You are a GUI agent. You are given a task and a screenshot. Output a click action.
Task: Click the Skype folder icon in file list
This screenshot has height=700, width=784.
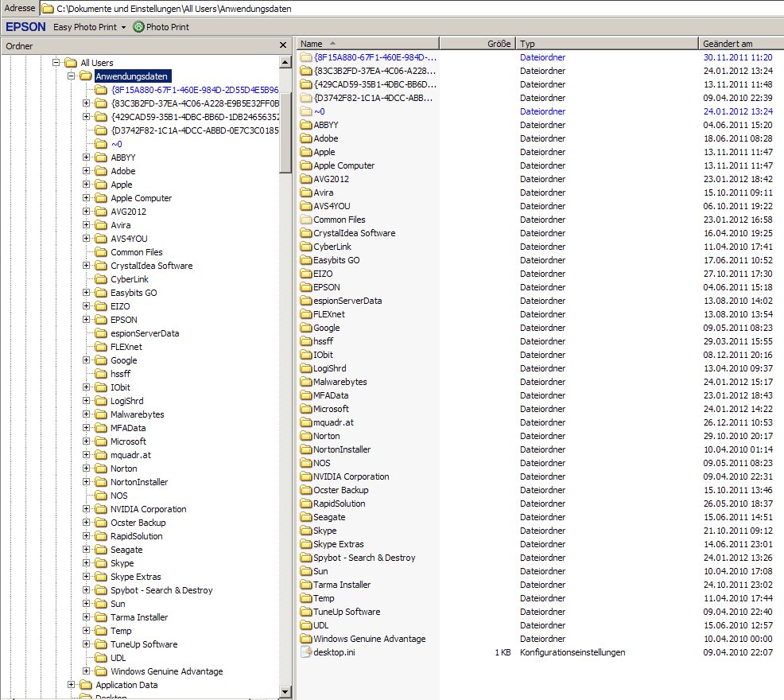[307, 531]
